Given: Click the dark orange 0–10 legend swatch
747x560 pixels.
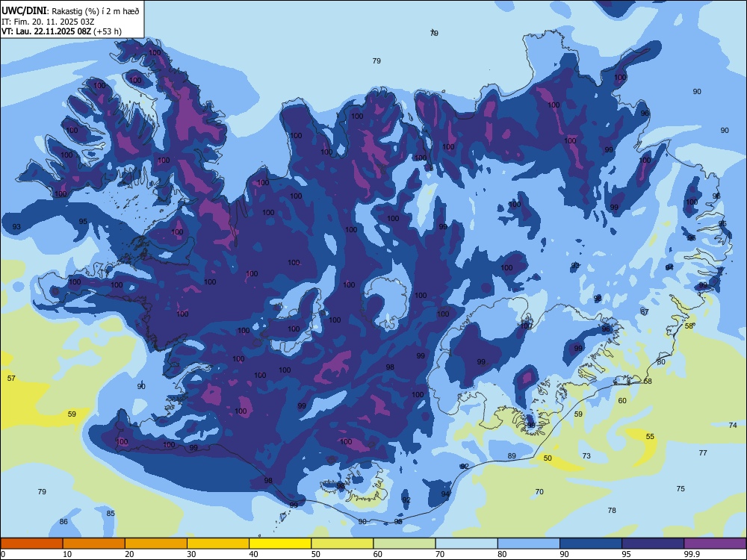Looking at the screenshot, I should click(x=31, y=544).
